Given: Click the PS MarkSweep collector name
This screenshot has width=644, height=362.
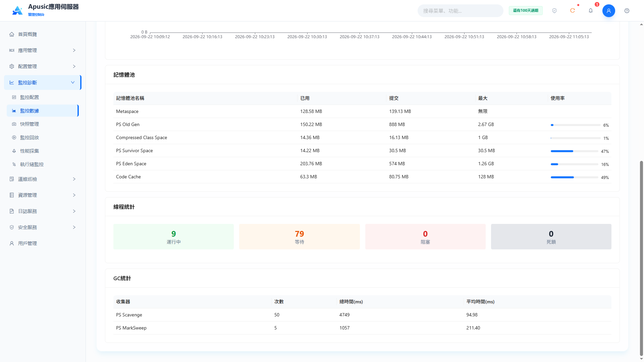Looking at the screenshot, I should click(131, 328).
